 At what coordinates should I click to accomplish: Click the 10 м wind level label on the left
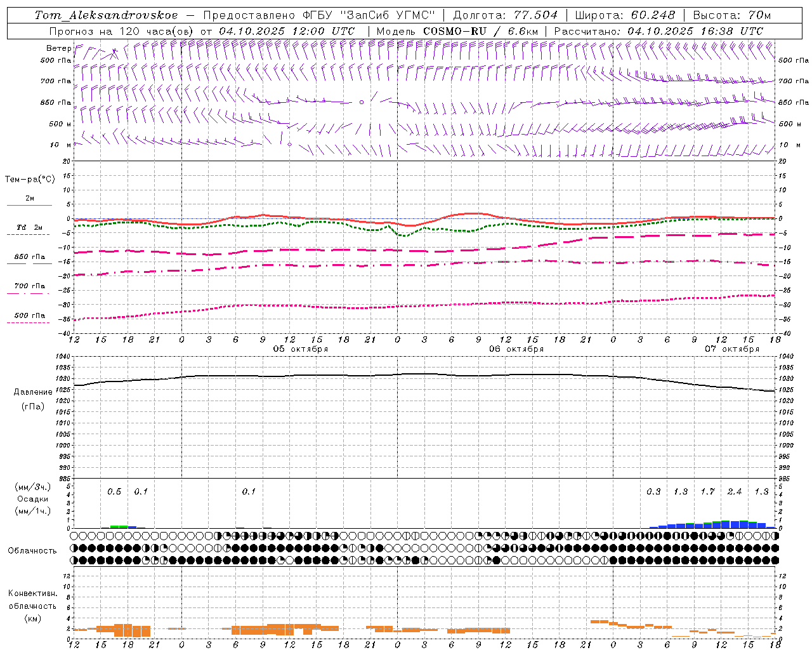[62, 145]
